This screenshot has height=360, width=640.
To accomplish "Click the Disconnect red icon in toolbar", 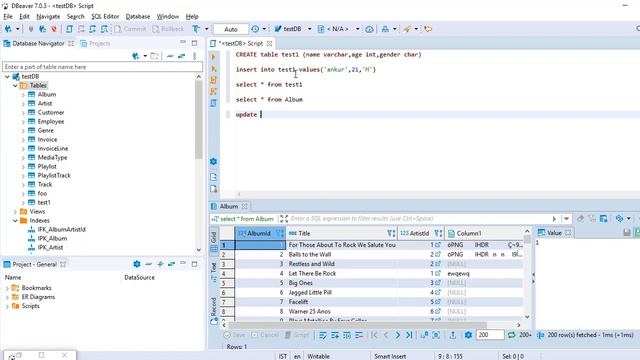I will (x=54, y=29).
